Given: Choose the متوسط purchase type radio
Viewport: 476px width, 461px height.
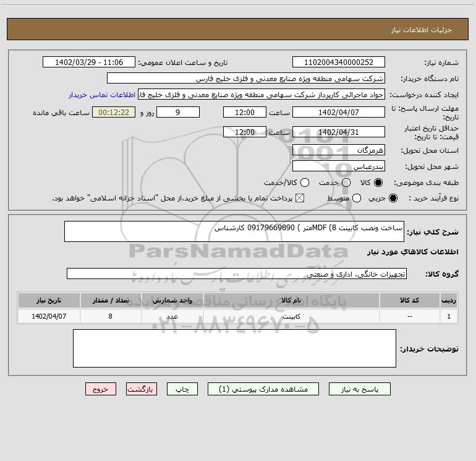Looking at the screenshot, I should click(x=357, y=199).
